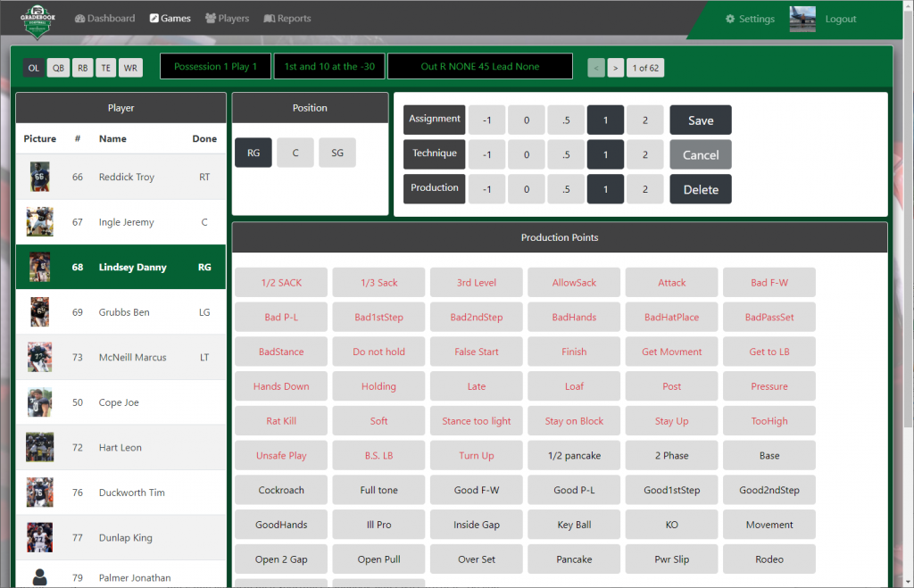Click the 1 of 62 play counter
The image size is (914, 588).
click(646, 68)
